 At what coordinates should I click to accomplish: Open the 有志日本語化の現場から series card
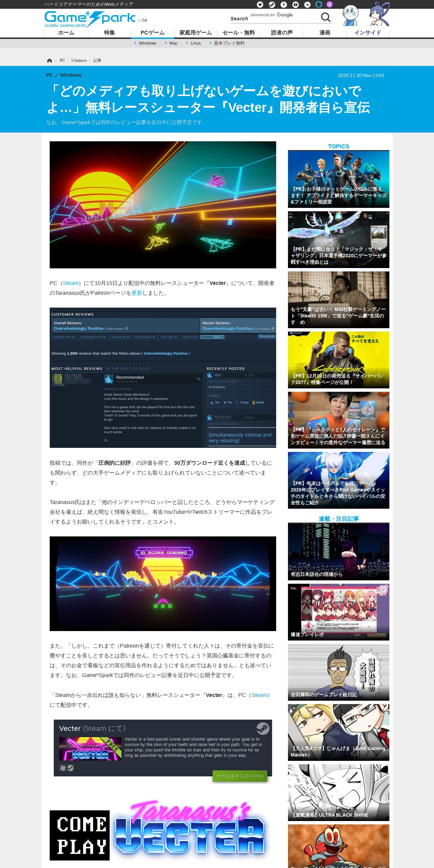pos(339,552)
